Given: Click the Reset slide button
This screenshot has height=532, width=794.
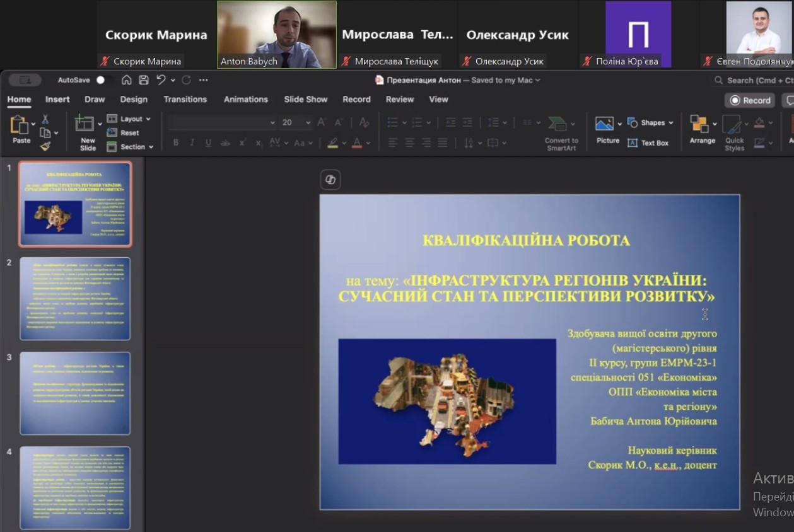Looking at the screenshot, I should pos(124,132).
